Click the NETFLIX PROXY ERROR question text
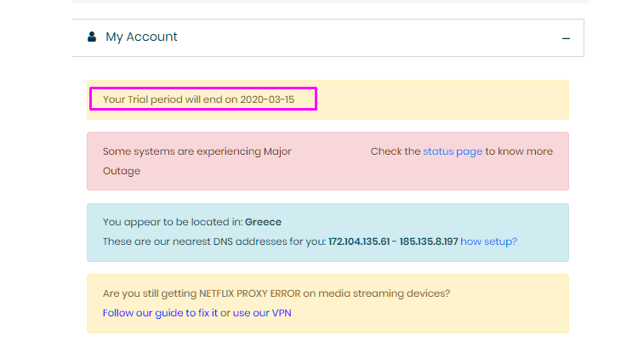Screen dimensions: 638x364 click(x=276, y=293)
